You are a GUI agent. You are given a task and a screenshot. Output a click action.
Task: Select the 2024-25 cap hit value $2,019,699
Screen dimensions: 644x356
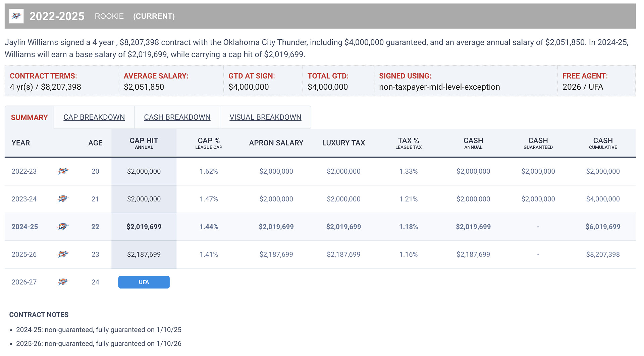tap(144, 227)
